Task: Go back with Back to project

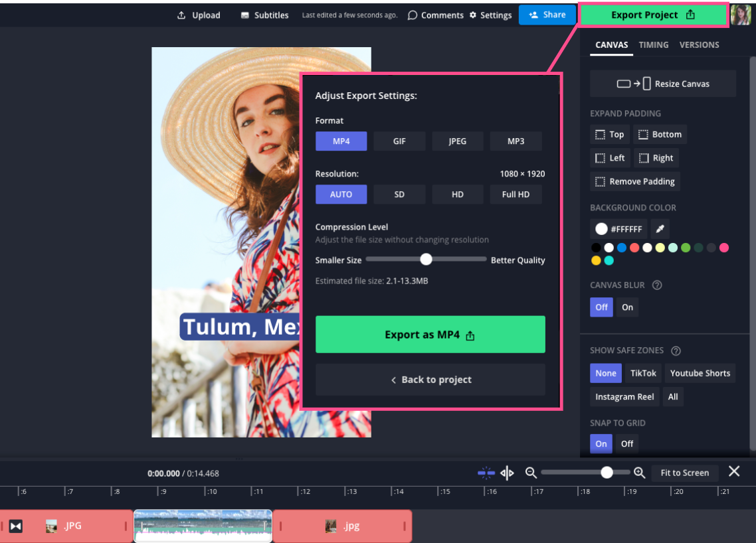Action: click(x=430, y=380)
